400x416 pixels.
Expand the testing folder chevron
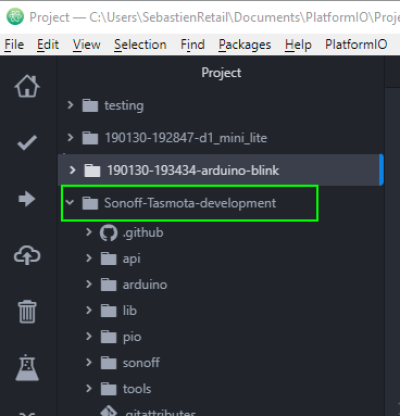(70, 105)
